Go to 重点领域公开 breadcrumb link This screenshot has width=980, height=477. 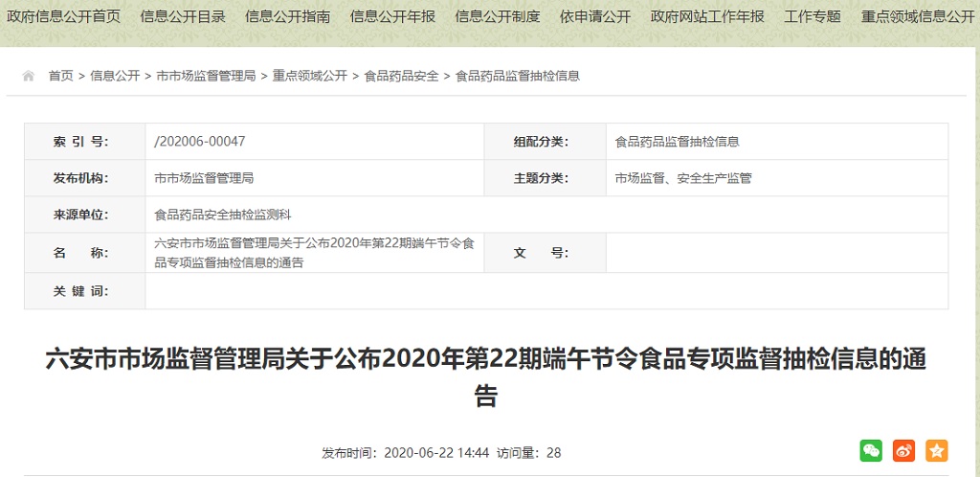pyautogui.click(x=310, y=77)
